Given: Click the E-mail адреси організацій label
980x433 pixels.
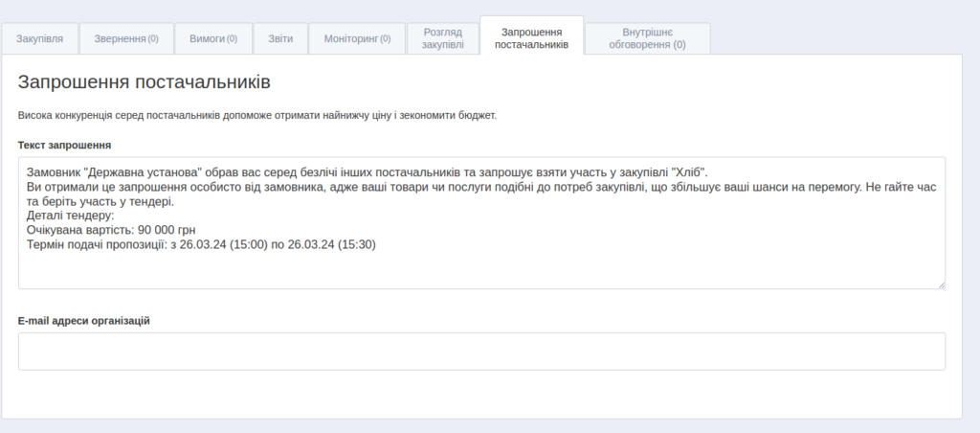Looking at the screenshot, I should pos(84,320).
